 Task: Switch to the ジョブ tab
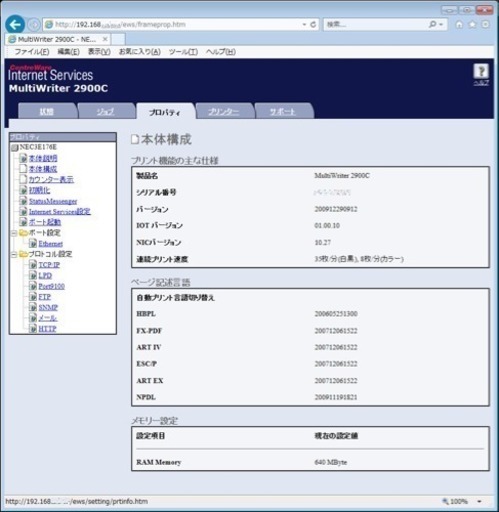click(x=106, y=111)
